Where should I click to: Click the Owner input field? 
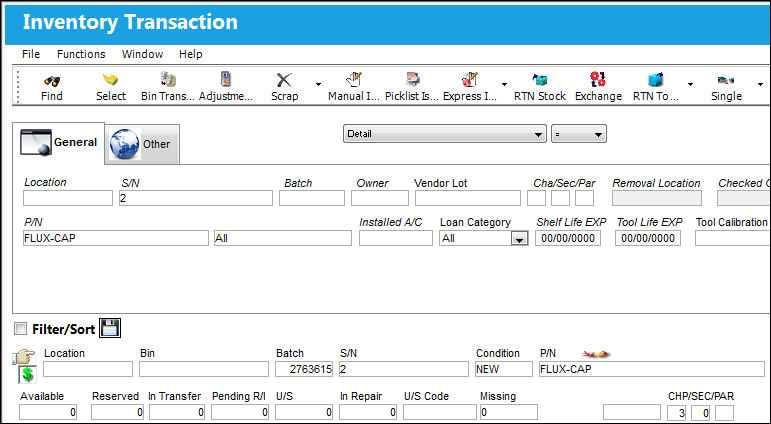[x=380, y=198]
